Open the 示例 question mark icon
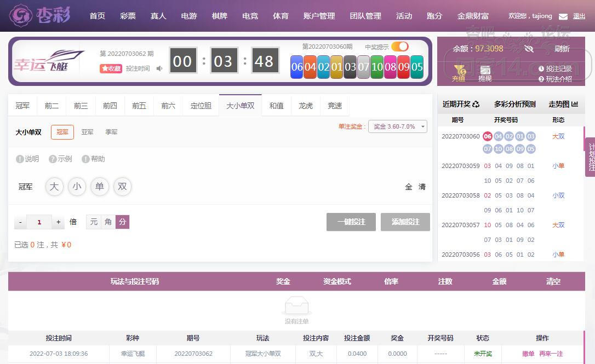This screenshot has width=595, height=364. click(53, 159)
